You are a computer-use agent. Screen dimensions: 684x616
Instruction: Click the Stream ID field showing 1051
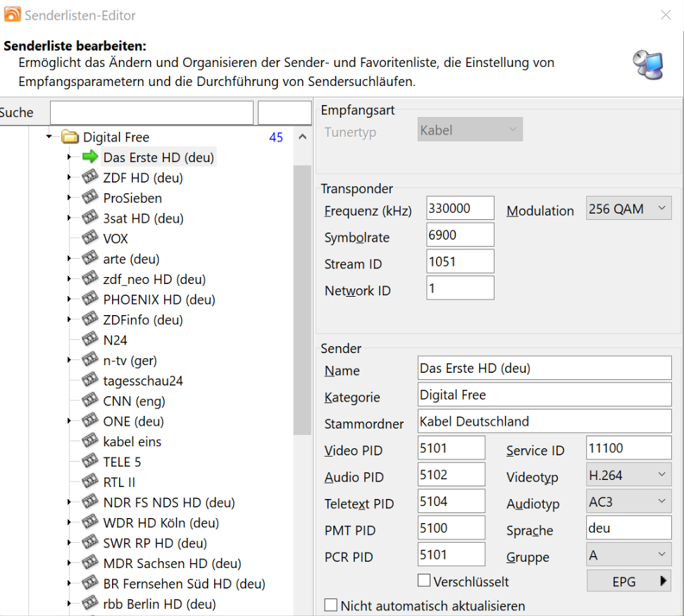click(460, 261)
